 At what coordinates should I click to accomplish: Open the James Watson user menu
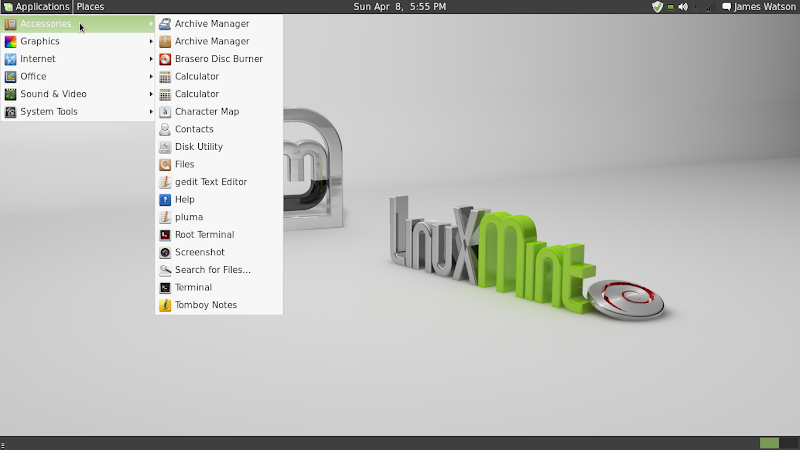pyautogui.click(x=759, y=7)
